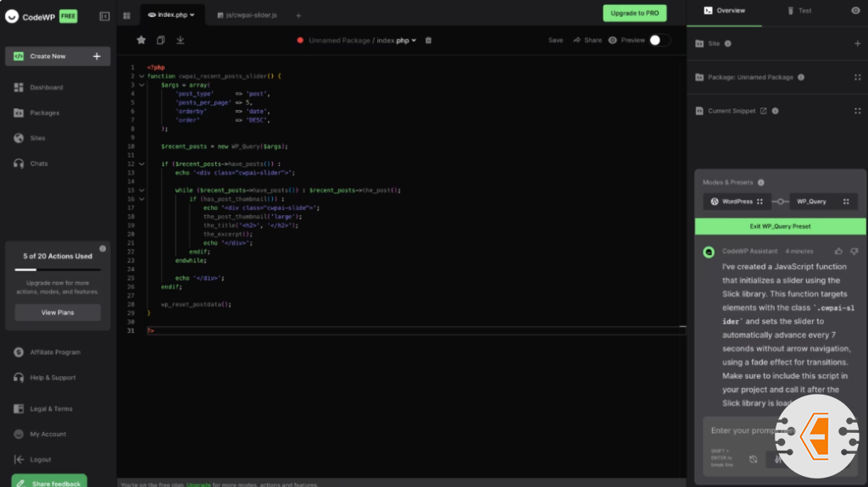The width and height of the screenshot is (868, 487).
Task: Collapse the left sidebar panel icon
Action: pyautogui.click(x=104, y=16)
